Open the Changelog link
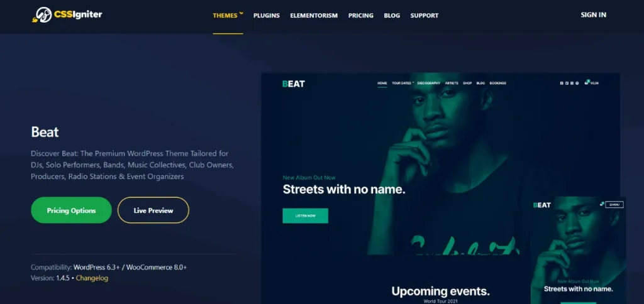Image resolution: width=644 pixels, height=304 pixels. (92, 278)
